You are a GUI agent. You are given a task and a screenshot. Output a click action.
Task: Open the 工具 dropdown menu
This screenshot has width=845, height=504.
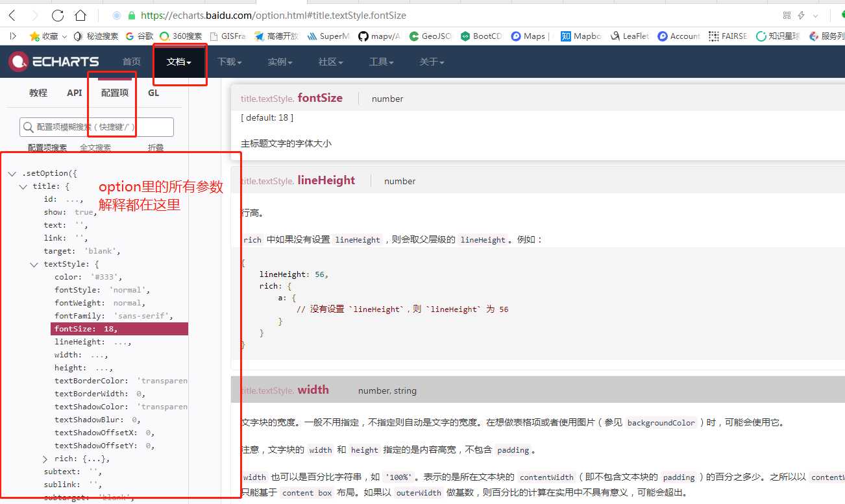[381, 62]
